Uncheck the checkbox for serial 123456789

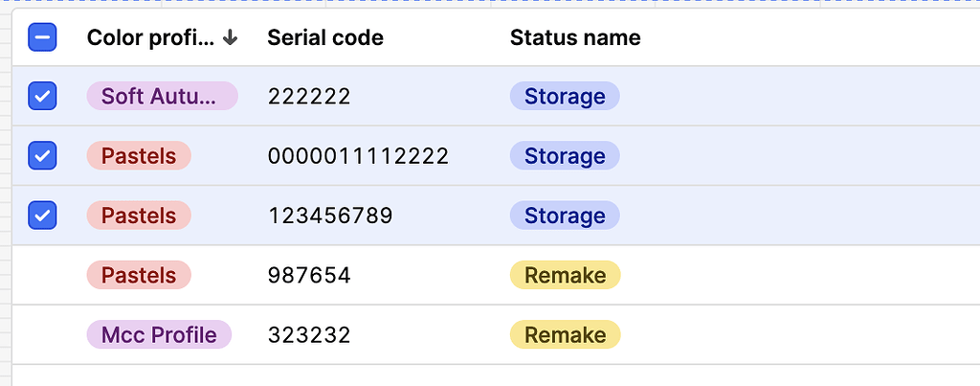click(x=43, y=215)
